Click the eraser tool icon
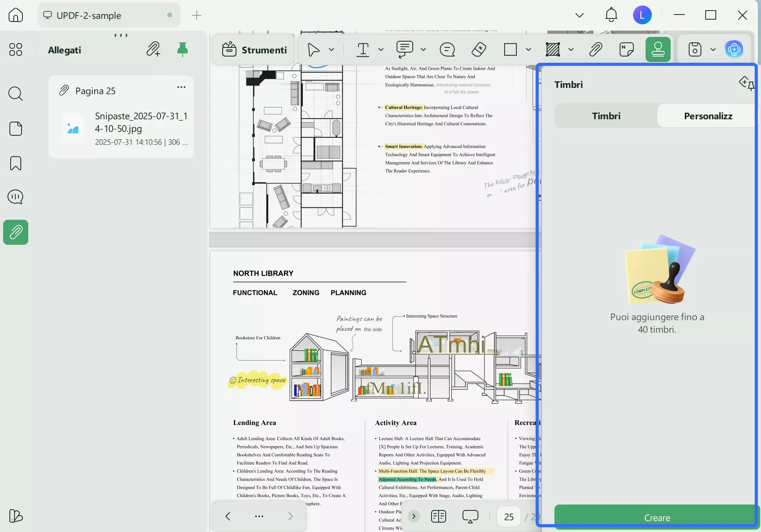 coord(479,50)
